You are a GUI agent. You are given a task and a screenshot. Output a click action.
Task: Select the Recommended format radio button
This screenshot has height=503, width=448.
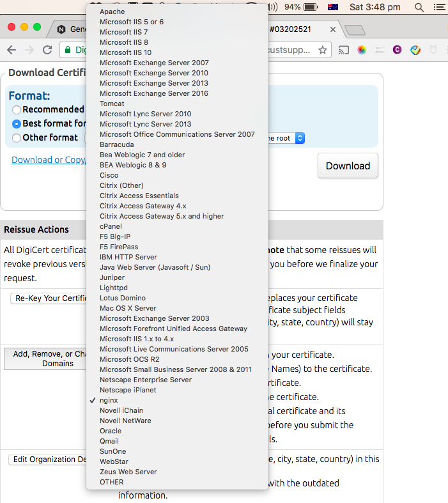pos(17,110)
